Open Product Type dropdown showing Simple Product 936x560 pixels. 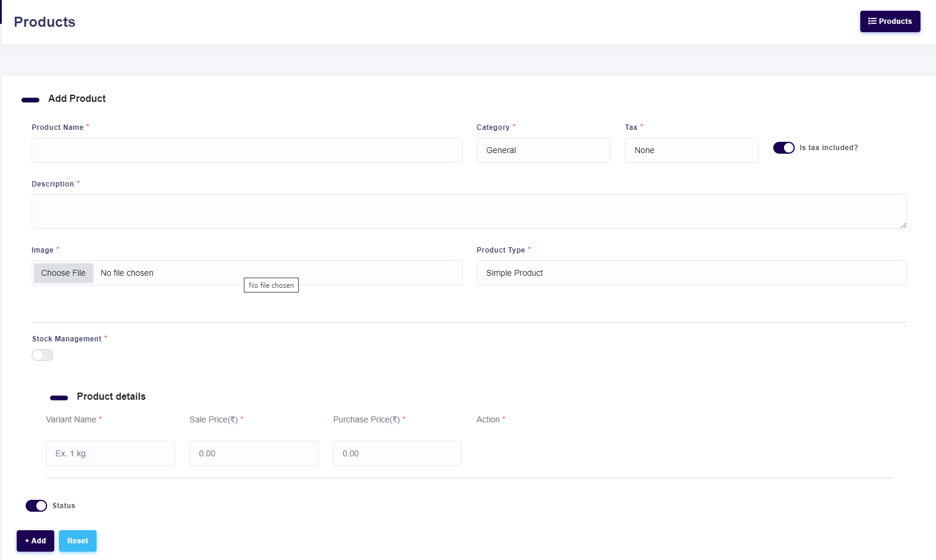click(x=692, y=273)
